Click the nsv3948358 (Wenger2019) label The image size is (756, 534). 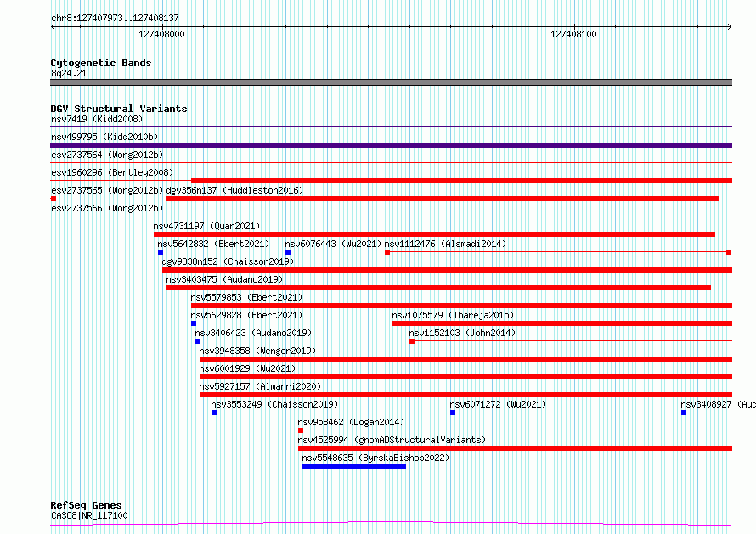click(257, 351)
